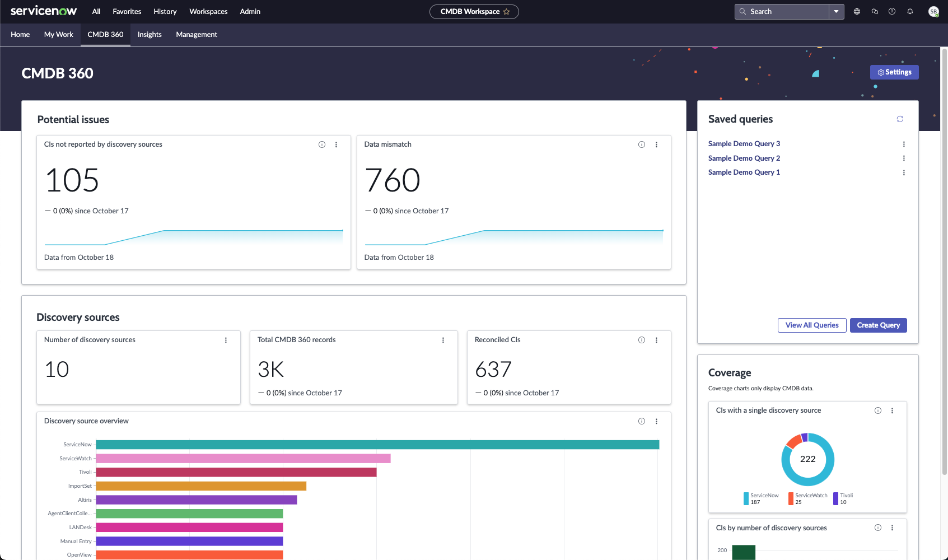Open the search scope dropdown arrow
This screenshot has height=560, width=948.
click(837, 12)
